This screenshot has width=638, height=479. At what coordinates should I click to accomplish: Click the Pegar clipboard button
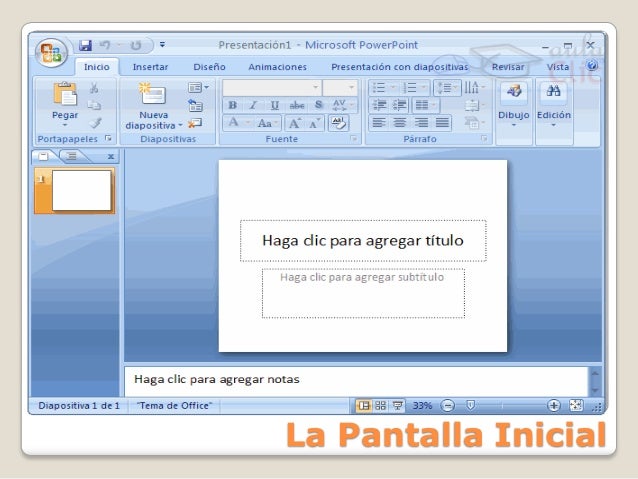pyautogui.click(x=65, y=102)
